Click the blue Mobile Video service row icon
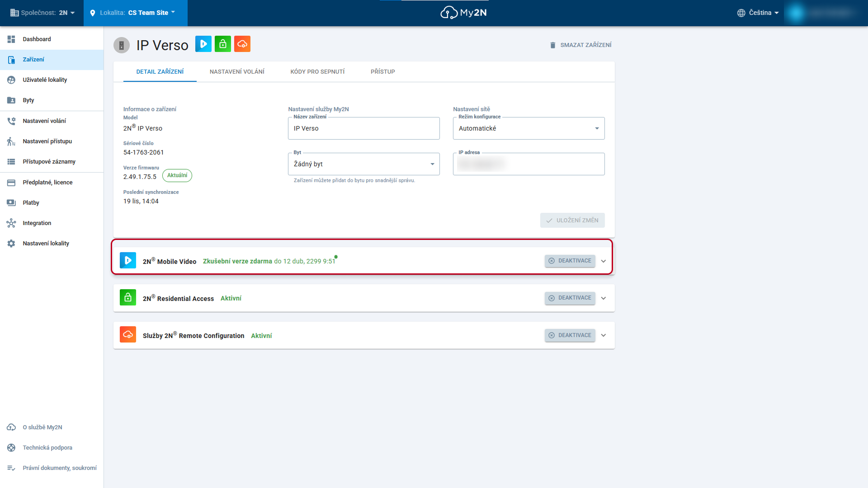 click(128, 261)
